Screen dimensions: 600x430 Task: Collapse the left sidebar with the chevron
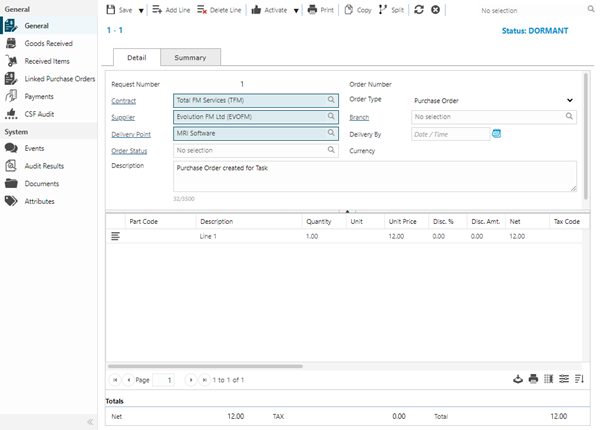(89, 422)
